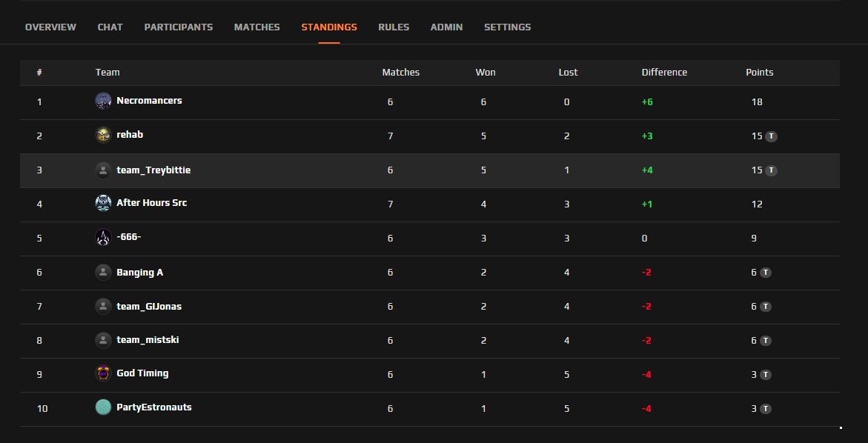This screenshot has height=443, width=868.
Task: Select the PartyEstronauts planet logo
Action: click(102, 407)
